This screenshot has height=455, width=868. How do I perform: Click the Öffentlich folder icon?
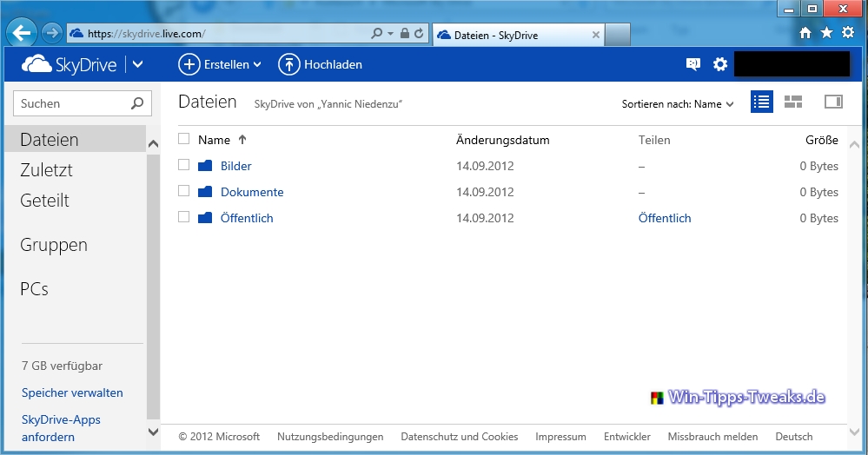coord(205,218)
